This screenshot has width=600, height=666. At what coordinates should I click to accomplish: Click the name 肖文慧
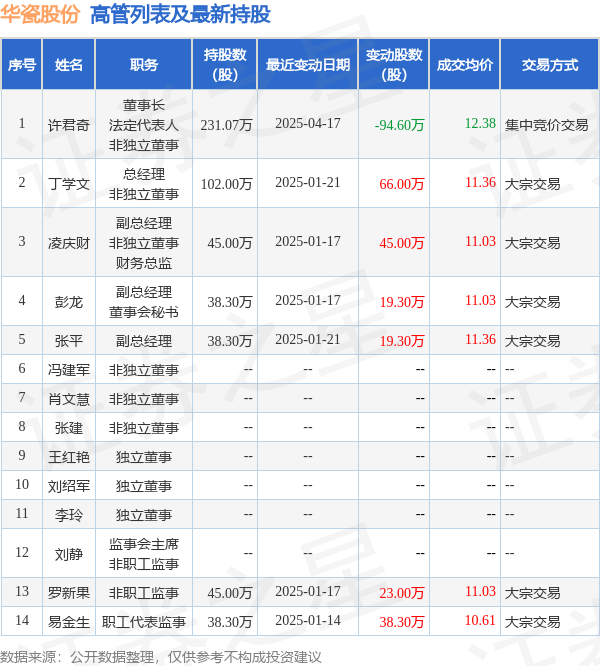coord(69,399)
